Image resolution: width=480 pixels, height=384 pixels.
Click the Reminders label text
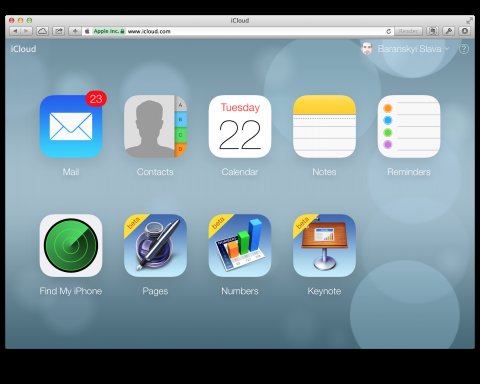409,172
